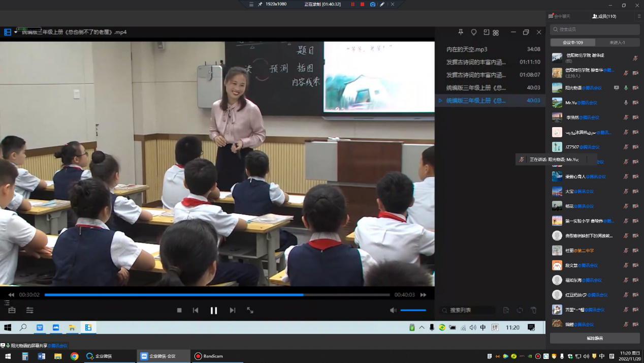Pause the playing video
Screen dimensions: 644x363
pos(214,310)
